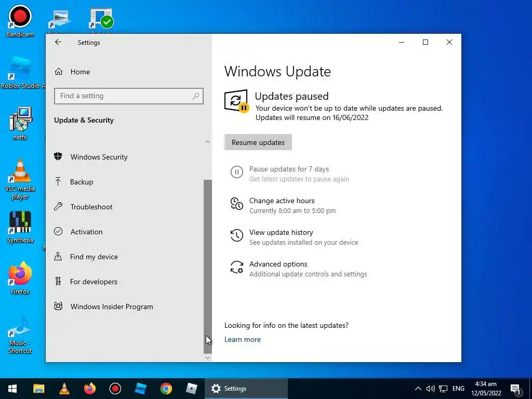Click the pause circle icon
The height and width of the screenshot is (399, 532).
(x=237, y=172)
